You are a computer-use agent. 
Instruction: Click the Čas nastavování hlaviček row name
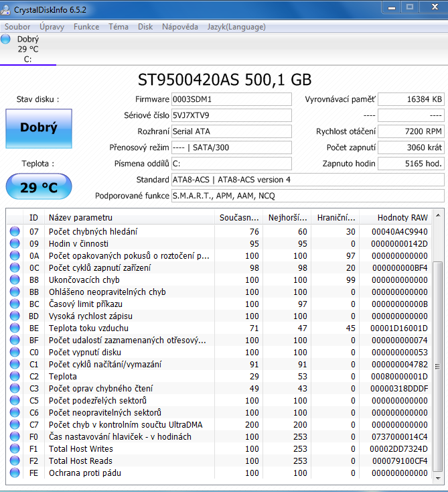click(120, 437)
